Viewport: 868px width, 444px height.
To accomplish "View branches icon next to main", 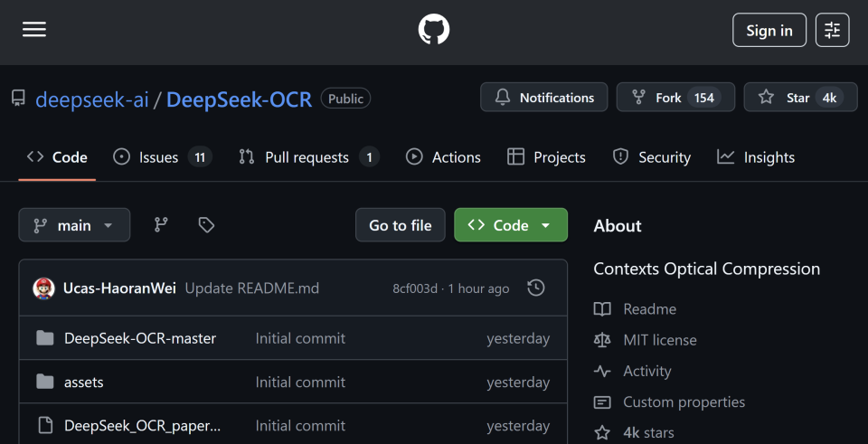I will (x=161, y=225).
